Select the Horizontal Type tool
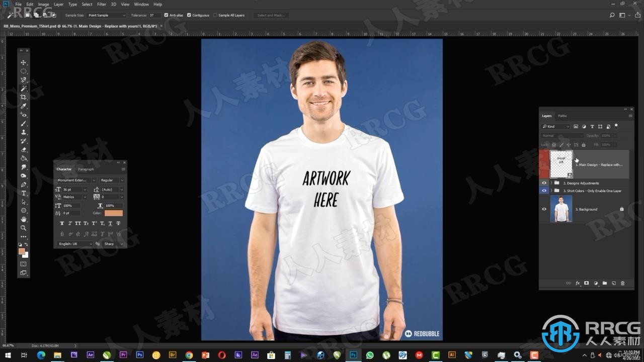644x362 pixels. (23, 193)
